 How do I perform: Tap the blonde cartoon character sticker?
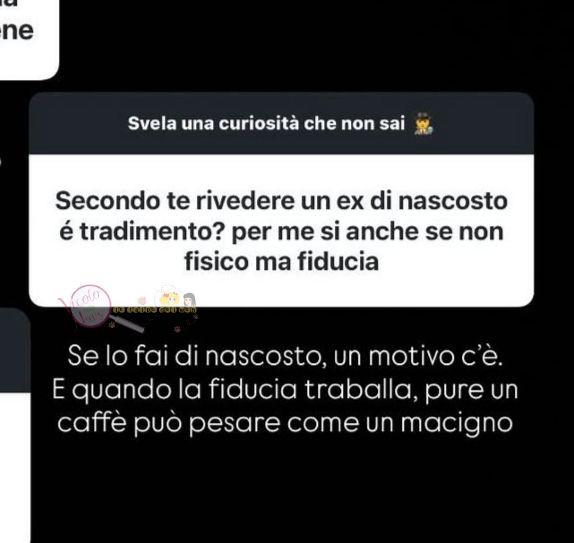point(169,297)
